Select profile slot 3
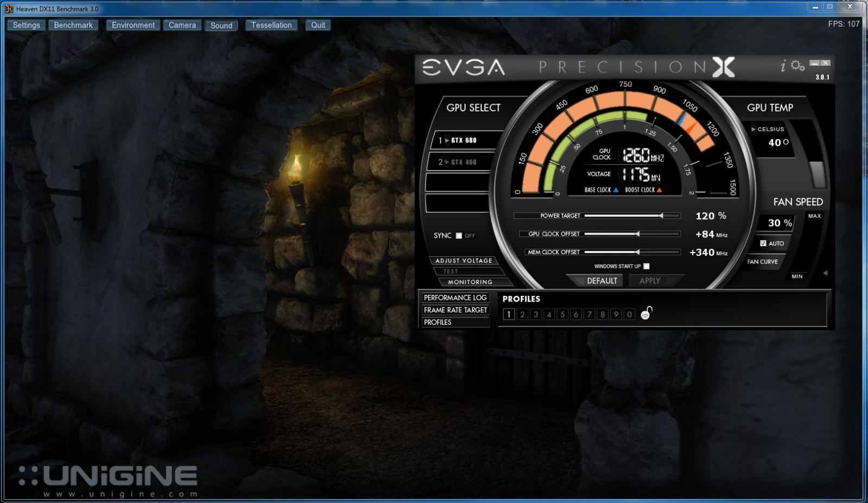This screenshot has height=503, width=868. coord(536,314)
